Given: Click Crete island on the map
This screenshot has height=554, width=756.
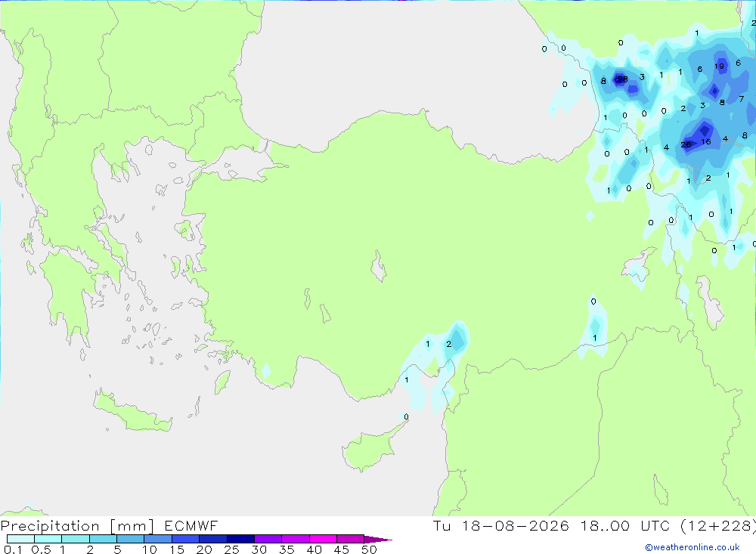Looking at the screenshot, I should click(x=132, y=413).
